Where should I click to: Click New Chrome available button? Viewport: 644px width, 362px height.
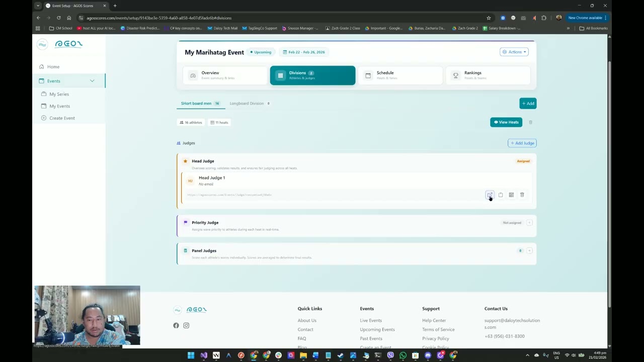point(587,18)
